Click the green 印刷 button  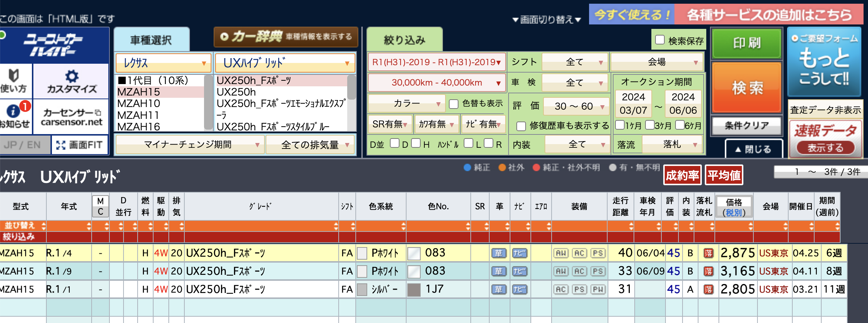(747, 43)
